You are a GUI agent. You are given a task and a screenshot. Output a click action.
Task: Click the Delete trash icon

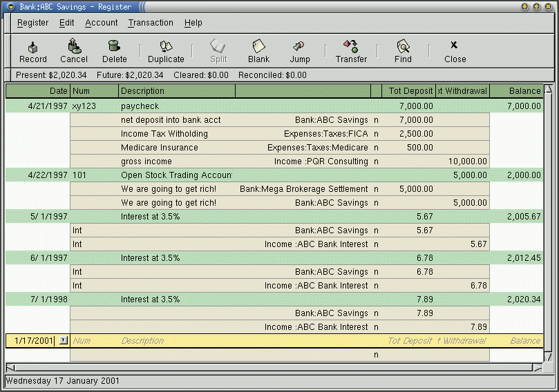pos(114,46)
